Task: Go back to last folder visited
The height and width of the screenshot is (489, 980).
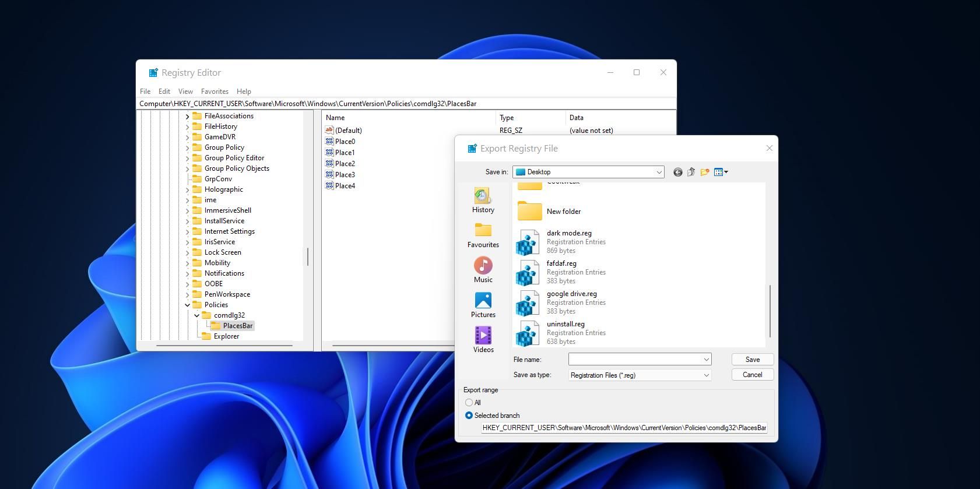Action: pyautogui.click(x=677, y=172)
